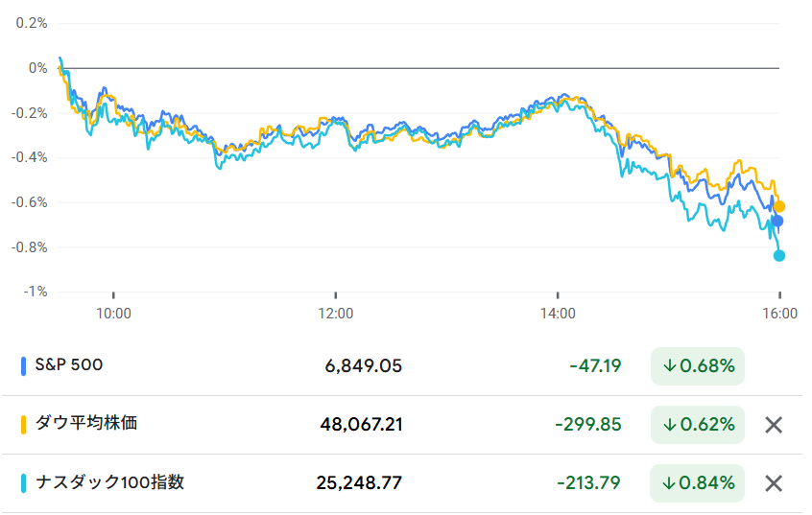Click the 14:00 time axis label
812x515 pixels.
[x=558, y=313]
